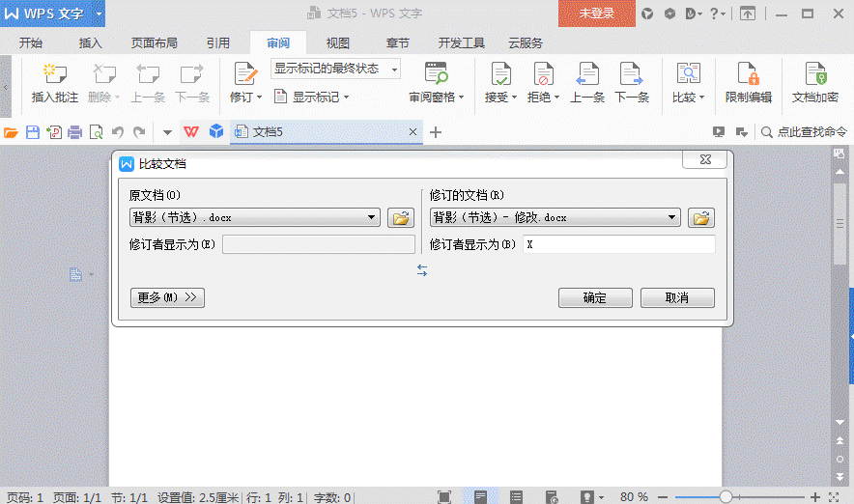Switch to page layout view icon in status bar
The width and height of the screenshot is (854, 504).
pos(480,496)
